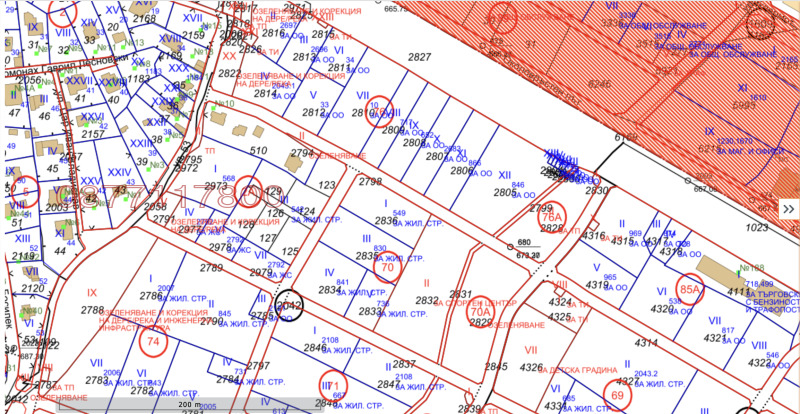The image size is (800, 414).
Task: Click the circled quarter marker 70A
Action: point(480,313)
